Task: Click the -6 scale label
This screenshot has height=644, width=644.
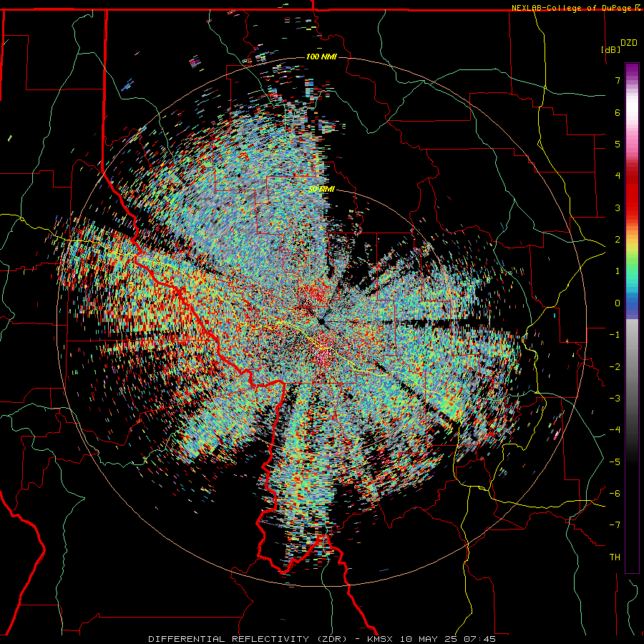Action: [615, 494]
